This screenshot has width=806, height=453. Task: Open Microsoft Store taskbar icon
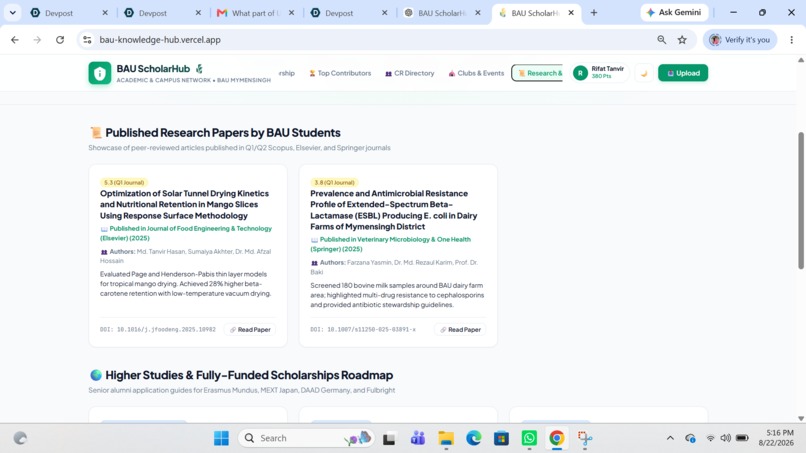[501, 438]
